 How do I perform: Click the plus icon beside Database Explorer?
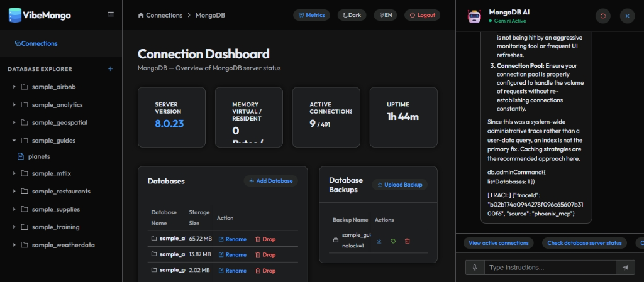[110, 69]
